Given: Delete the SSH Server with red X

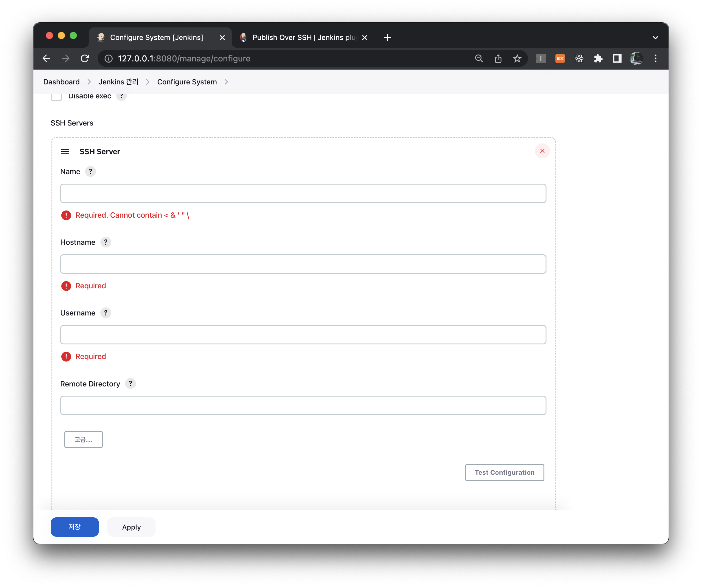Looking at the screenshot, I should pyautogui.click(x=542, y=151).
